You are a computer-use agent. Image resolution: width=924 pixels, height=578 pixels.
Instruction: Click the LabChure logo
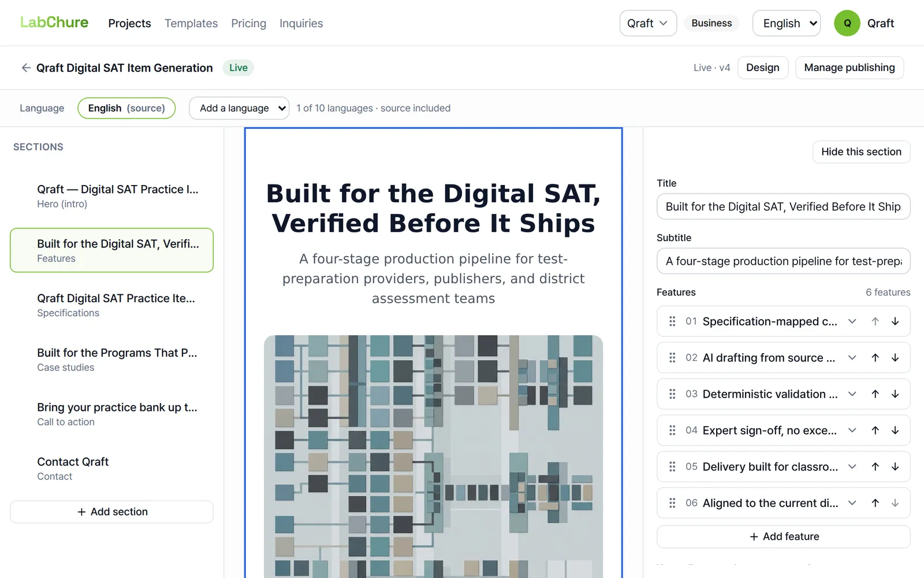(54, 23)
